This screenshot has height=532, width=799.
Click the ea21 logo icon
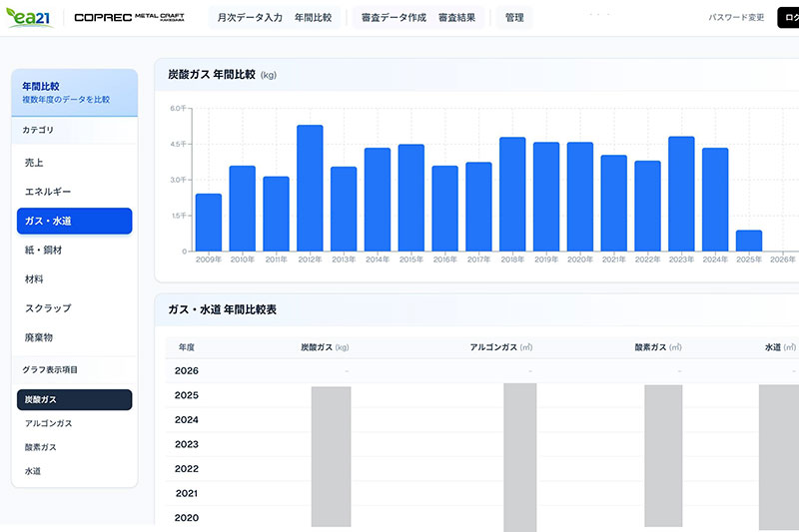30,18
